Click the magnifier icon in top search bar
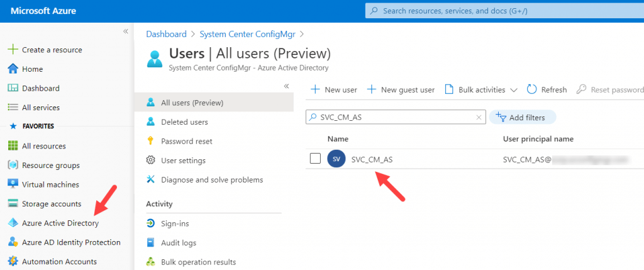 pos(374,11)
